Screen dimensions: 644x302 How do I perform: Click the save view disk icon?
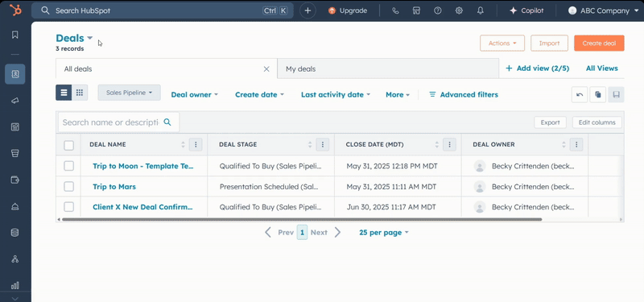616,94
